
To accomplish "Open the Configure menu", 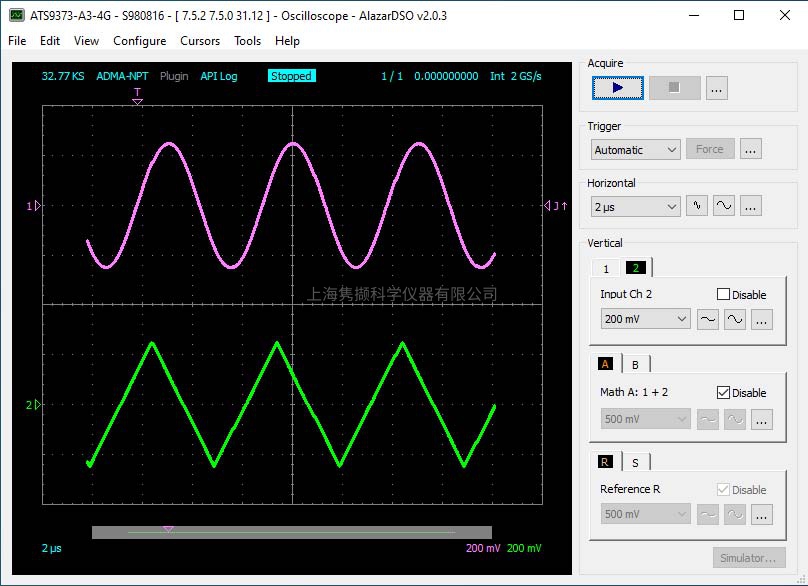I will pyautogui.click(x=140, y=41).
